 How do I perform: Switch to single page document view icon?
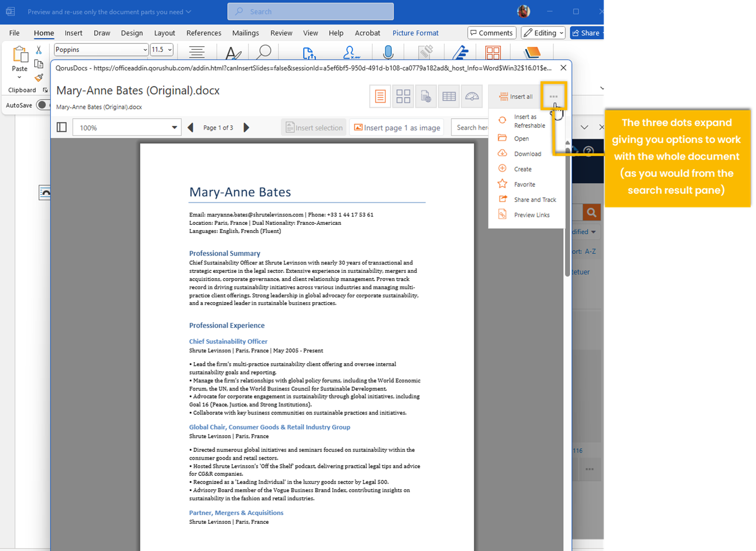coord(380,96)
